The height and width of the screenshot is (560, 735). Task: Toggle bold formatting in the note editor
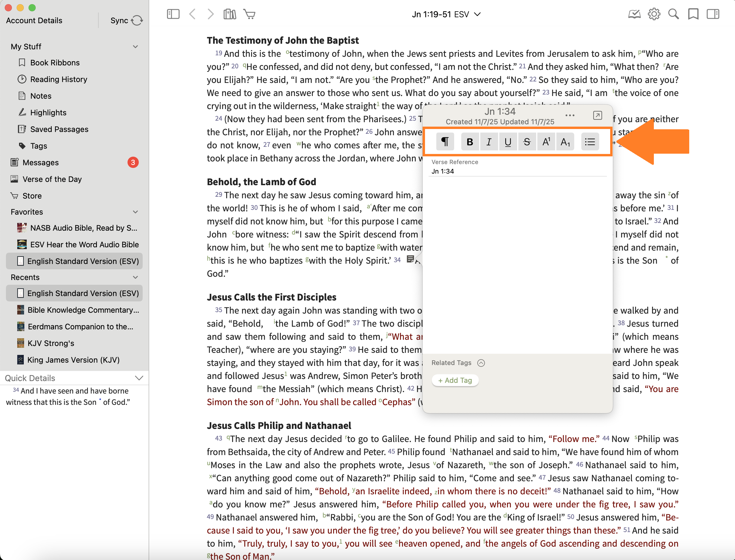(x=470, y=142)
